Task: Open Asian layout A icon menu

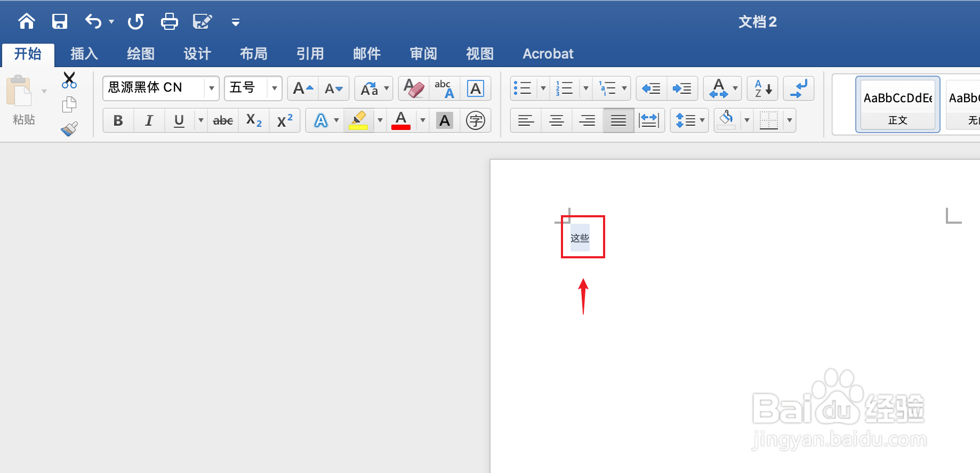Action: (x=722, y=88)
